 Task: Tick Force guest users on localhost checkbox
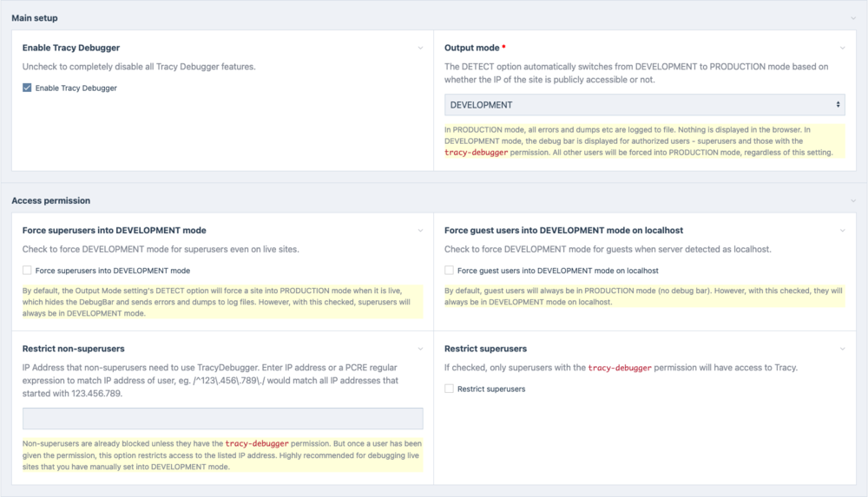coord(450,271)
